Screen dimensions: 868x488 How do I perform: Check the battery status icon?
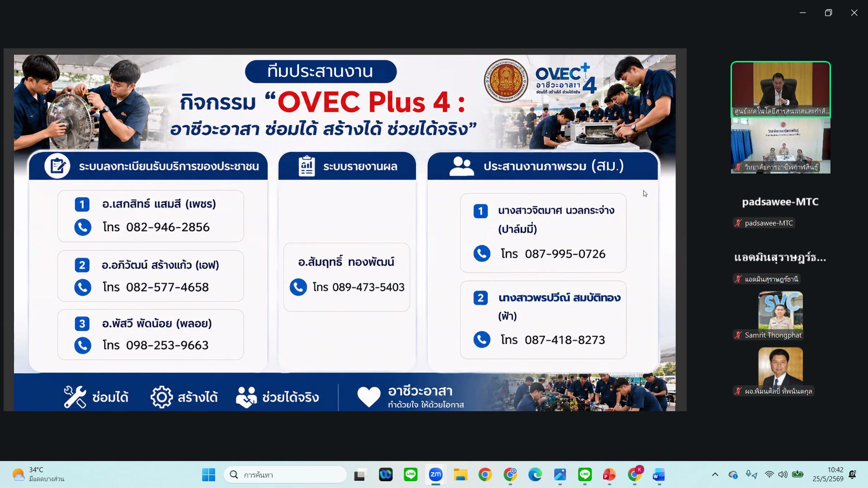click(x=797, y=474)
